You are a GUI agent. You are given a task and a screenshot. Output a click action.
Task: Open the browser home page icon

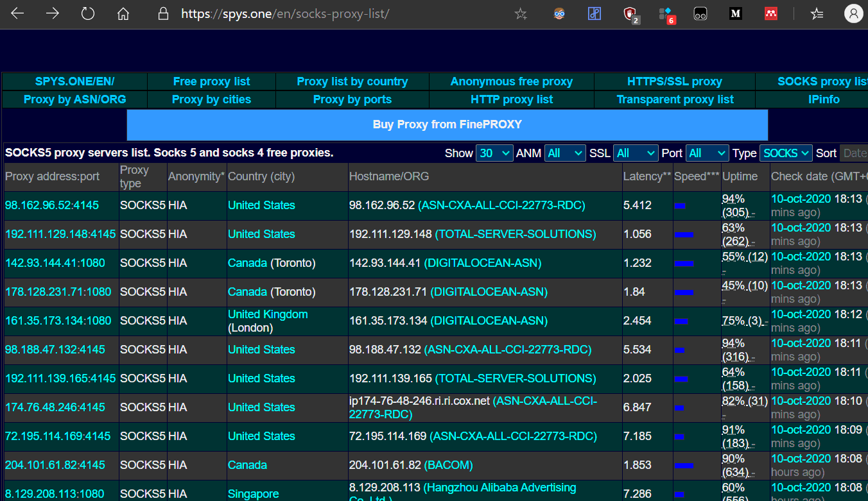tap(123, 13)
